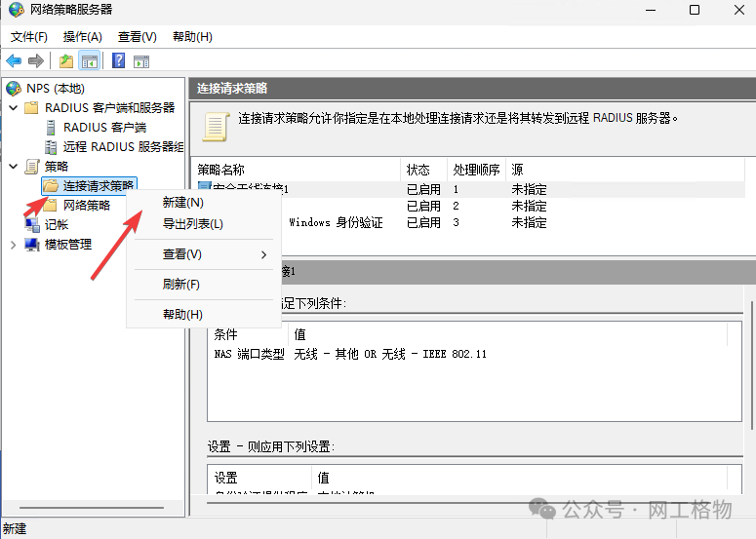Open the 文件(F) menu
Image resolution: width=756 pixels, height=539 pixels.
click(x=29, y=37)
